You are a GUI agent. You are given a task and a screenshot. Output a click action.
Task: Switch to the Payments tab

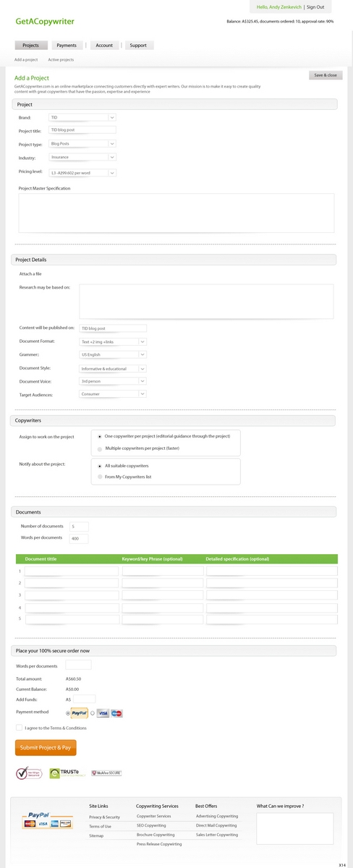click(67, 46)
